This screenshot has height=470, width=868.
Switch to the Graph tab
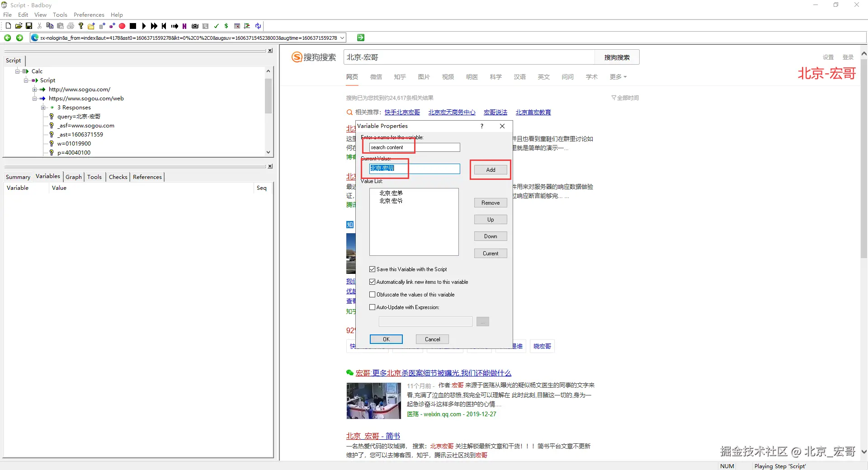tap(74, 177)
